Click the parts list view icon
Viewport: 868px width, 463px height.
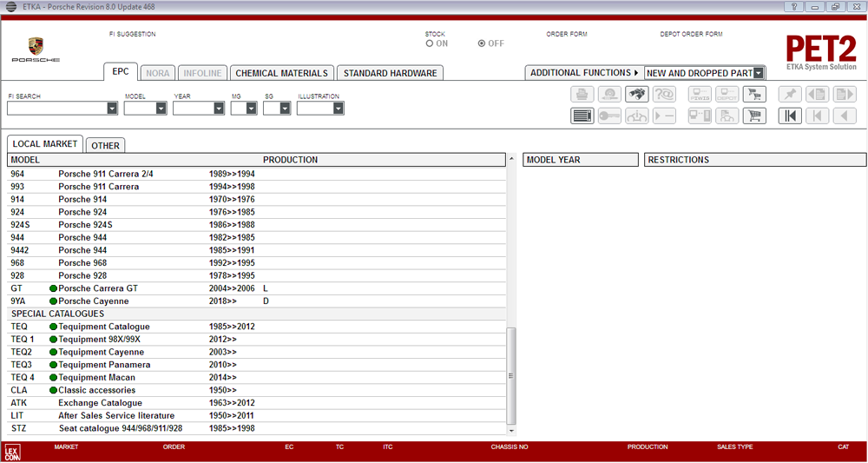(582, 116)
